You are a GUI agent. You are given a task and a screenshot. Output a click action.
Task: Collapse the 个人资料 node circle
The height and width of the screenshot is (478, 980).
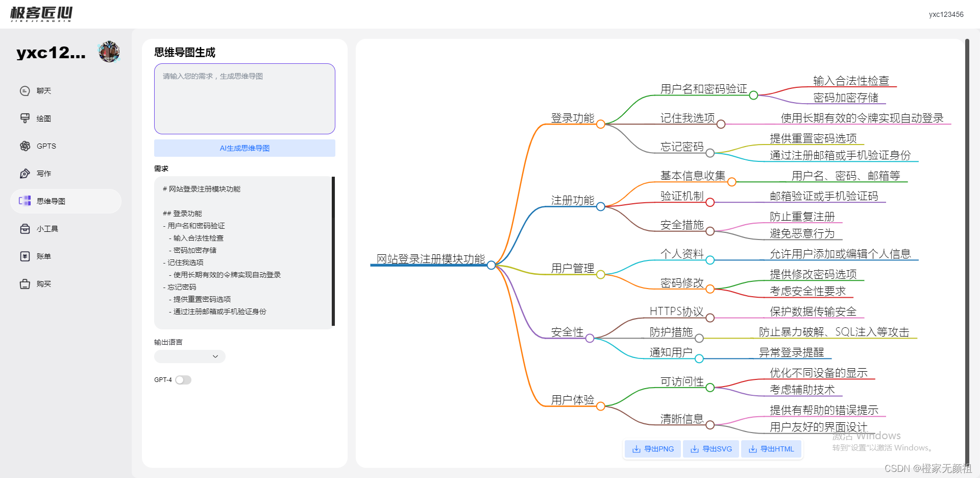710,260
